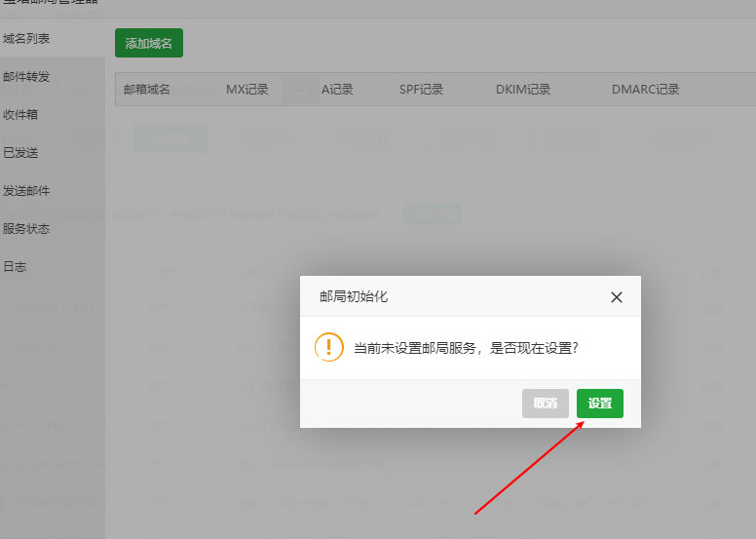
Task: Open 邮件转发 in the sidebar
Action: (26, 77)
